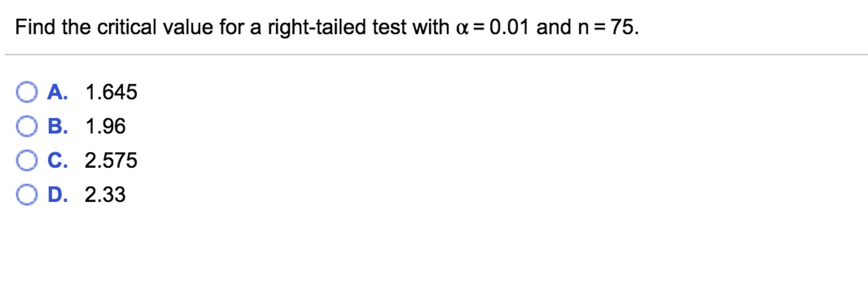The width and height of the screenshot is (868, 298).
Task: Click the value text 1.96
Action: click(x=105, y=127)
